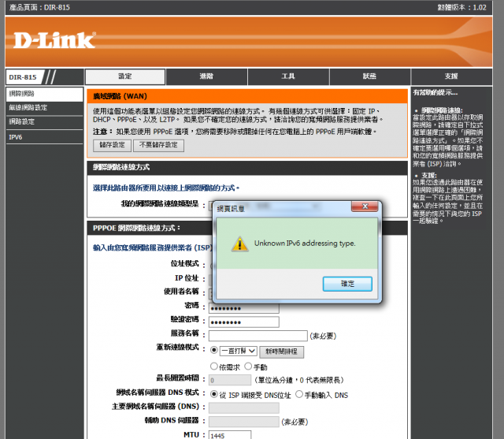Image resolution: width=504 pixels, height=439 pixels.
Task: Select the 手動 radio button
Action: click(248, 366)
